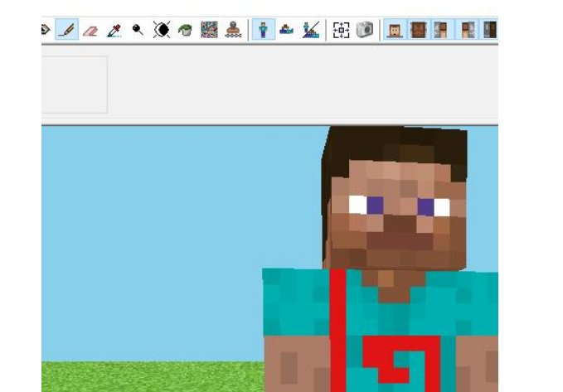Toggle the rightmost dark body-part visibility icon
This screenshot has height=392, width=563.
[x=490, y=30]
